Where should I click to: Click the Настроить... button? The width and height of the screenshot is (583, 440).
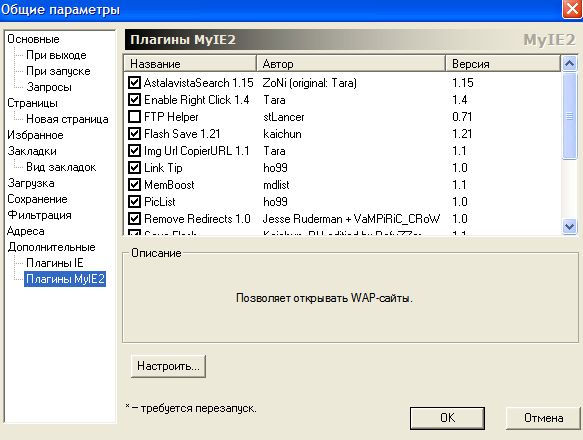[168, 366]
